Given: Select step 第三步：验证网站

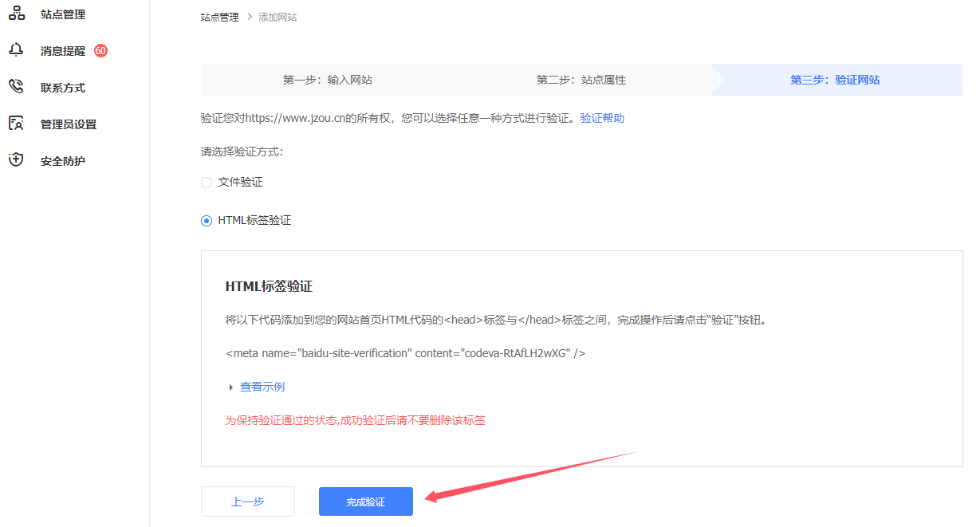Looking at the screenshot, I should 835,80.
